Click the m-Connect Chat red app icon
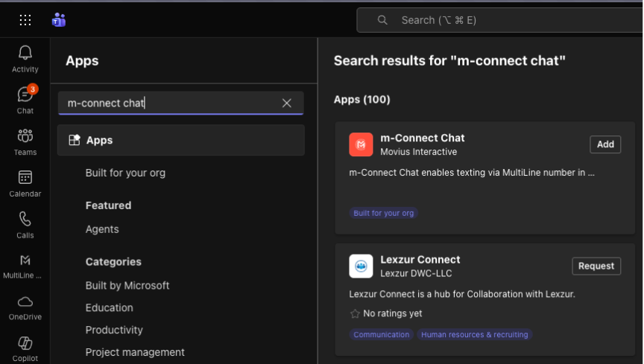This screenshot has height=364, width=644. click(x=361, y=144)
